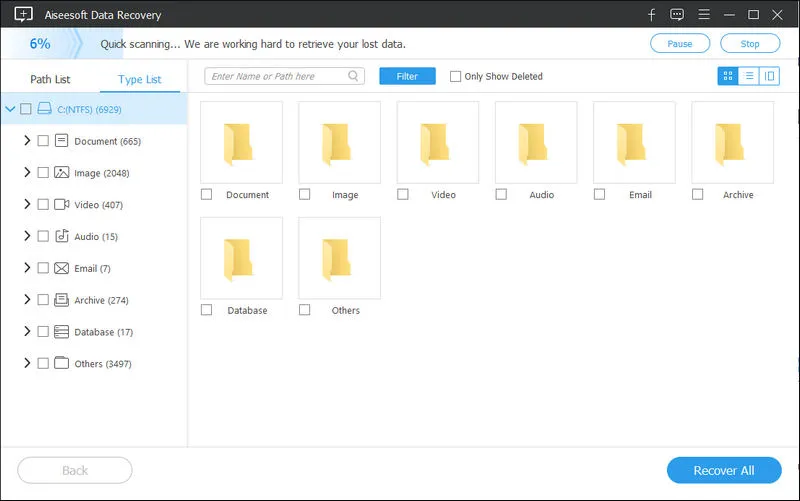
Task: Click the Recover All button
Action: pos(724,470)
